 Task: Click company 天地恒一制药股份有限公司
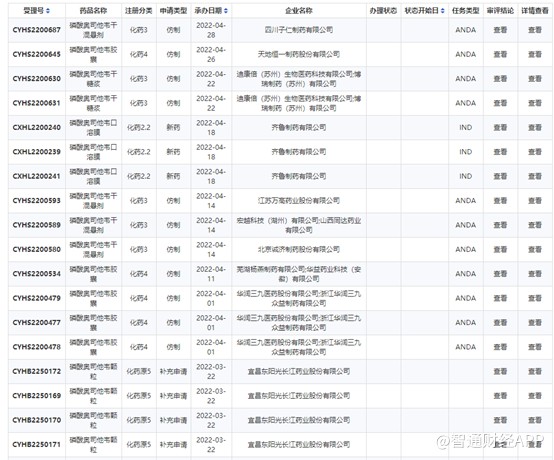tap(299, 54)
